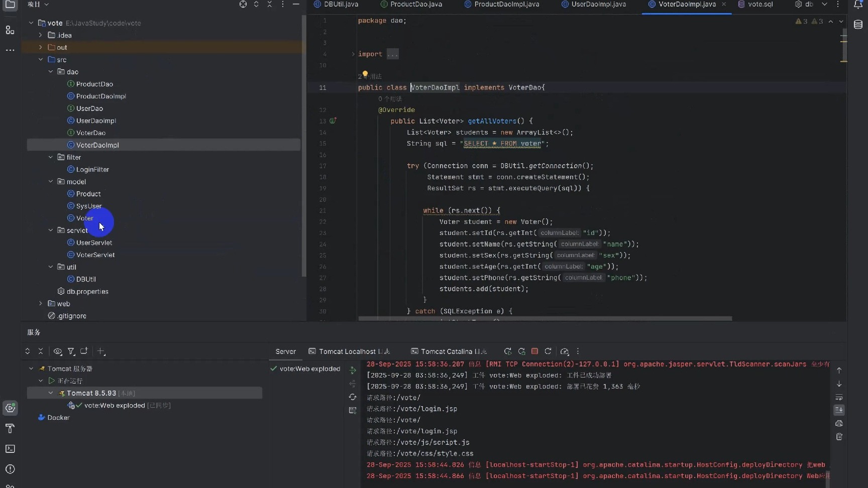868x488 pixels.
Task: Open the project view dropdown in panel header
Action: (38, 5)
